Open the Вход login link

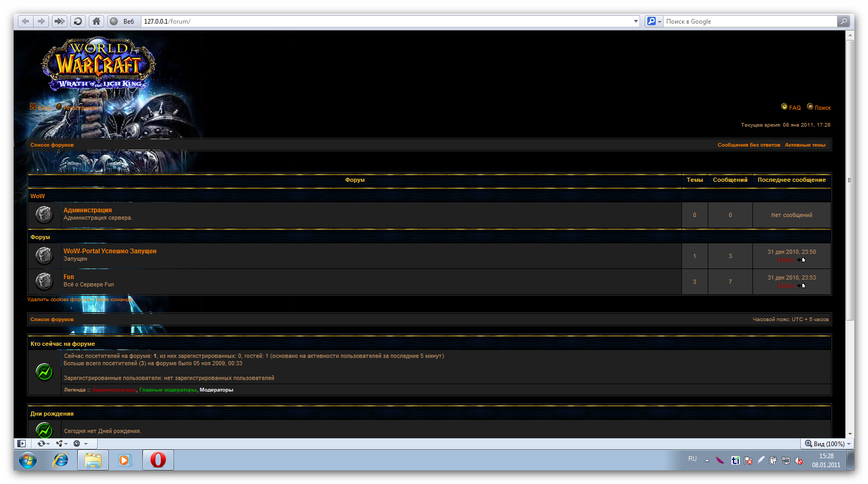[44, 108]
